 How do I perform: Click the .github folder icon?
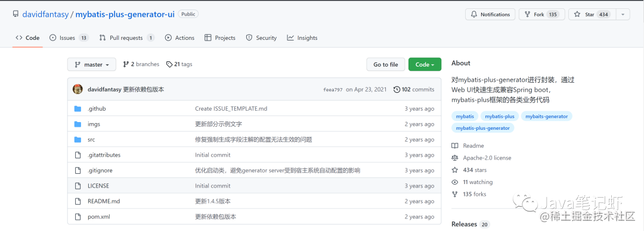tap(78, 109)
